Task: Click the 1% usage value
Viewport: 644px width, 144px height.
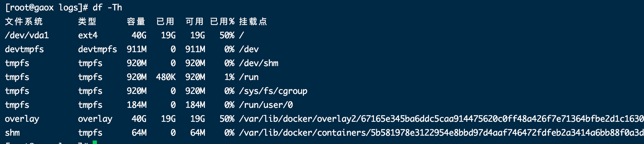Action: (x=229, y=77)
